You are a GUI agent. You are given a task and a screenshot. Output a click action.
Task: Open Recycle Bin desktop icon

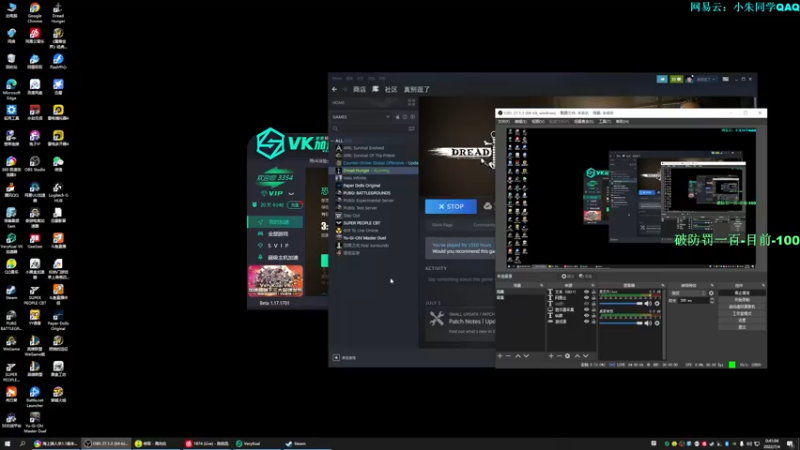click(11, 62)
